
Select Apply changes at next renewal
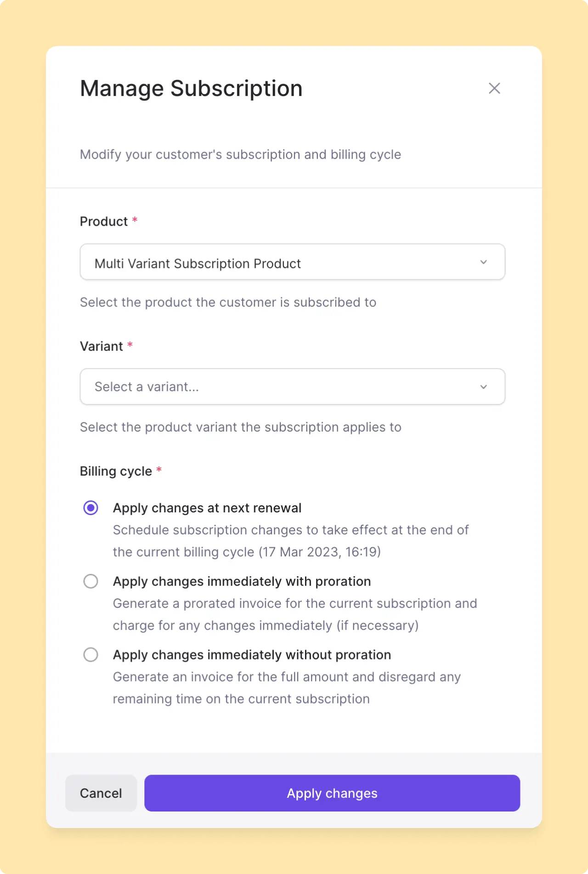pos(90,508)
